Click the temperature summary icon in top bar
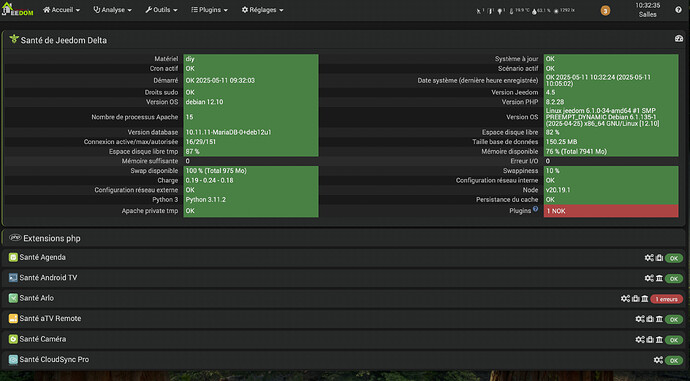 click(511, 11)
